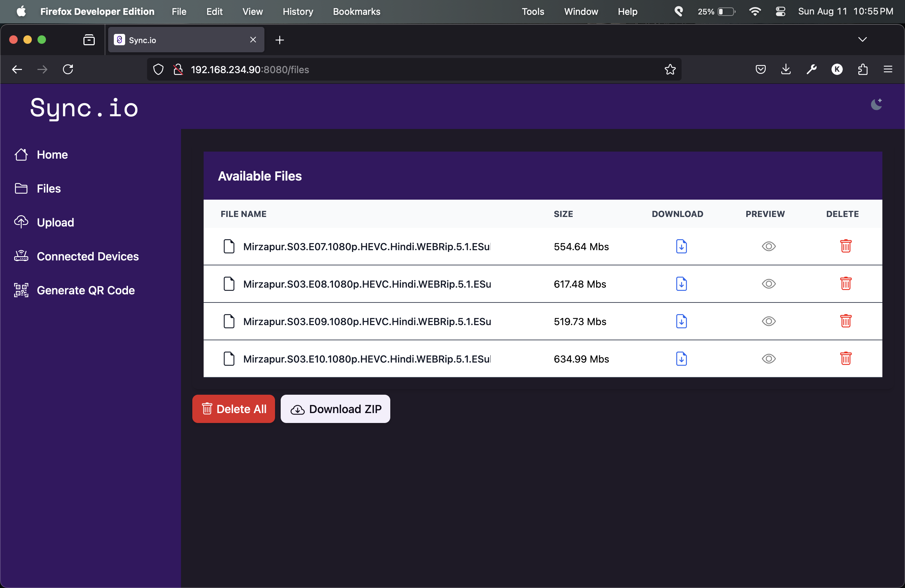The image size is (905, 588).
Task: Click the 519.73 Mbs size value
Action: tap(579, 322)
